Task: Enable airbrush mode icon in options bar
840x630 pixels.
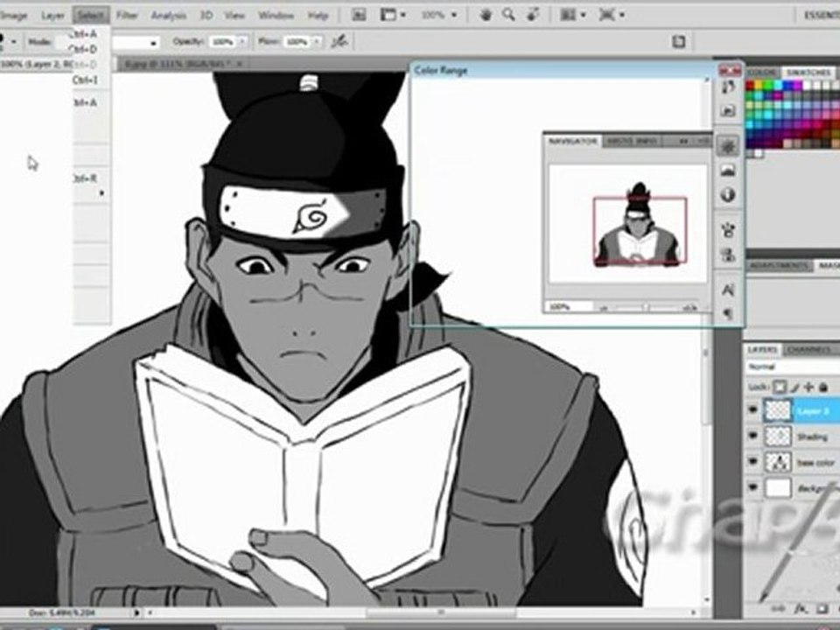Action: click(339, 41)
